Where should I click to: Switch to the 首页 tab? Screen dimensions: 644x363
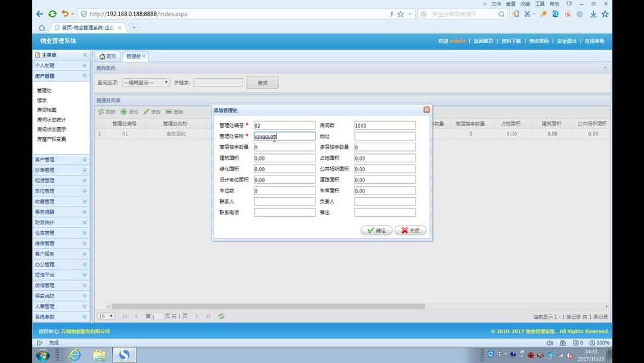(107, 56)
